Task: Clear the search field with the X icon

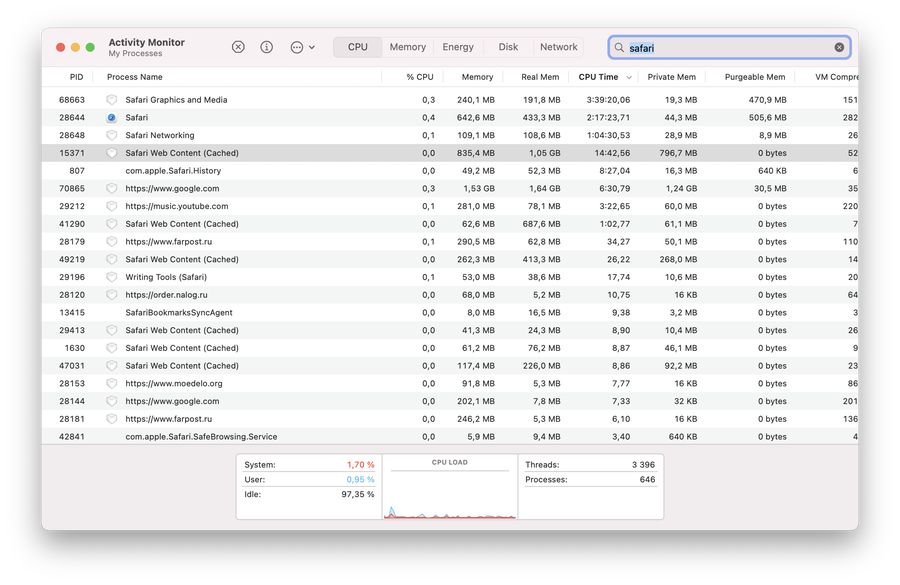Action: (839, 47)
